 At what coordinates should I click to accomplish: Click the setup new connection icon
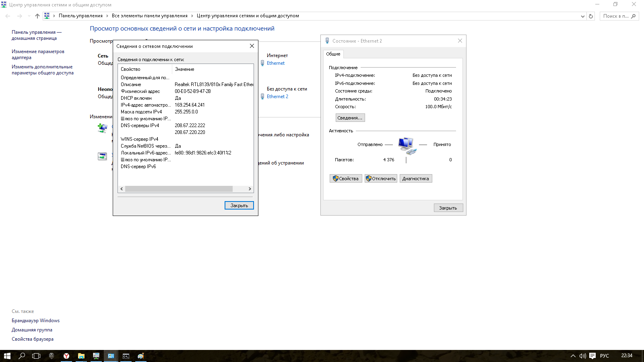coord(102,128)
